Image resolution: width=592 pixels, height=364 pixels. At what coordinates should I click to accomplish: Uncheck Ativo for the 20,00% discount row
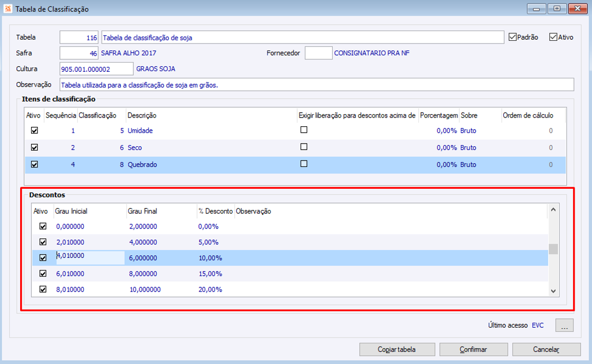coord(42,289)
